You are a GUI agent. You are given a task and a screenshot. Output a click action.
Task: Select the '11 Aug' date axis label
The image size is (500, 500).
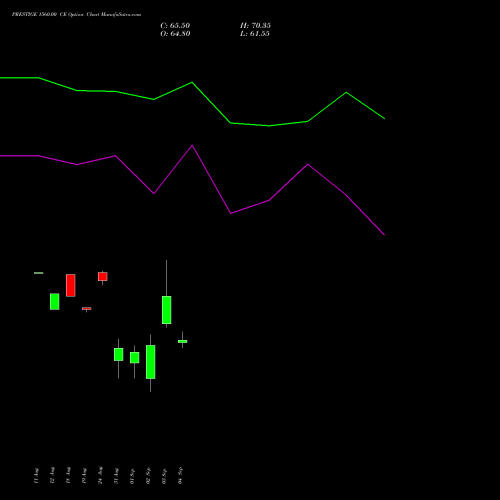[x=36, y=476]
